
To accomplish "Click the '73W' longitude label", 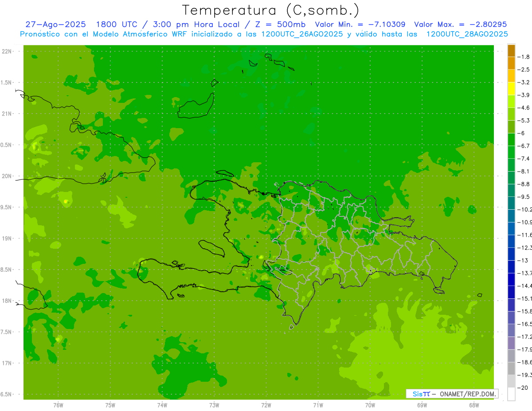I will coord(214,405).
